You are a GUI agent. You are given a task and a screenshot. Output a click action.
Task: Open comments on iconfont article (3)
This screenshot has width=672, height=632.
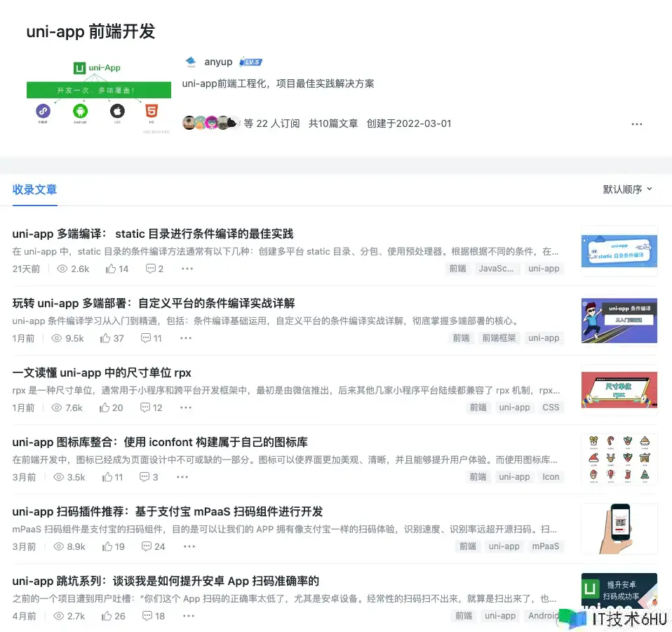(x=149, y=477)
